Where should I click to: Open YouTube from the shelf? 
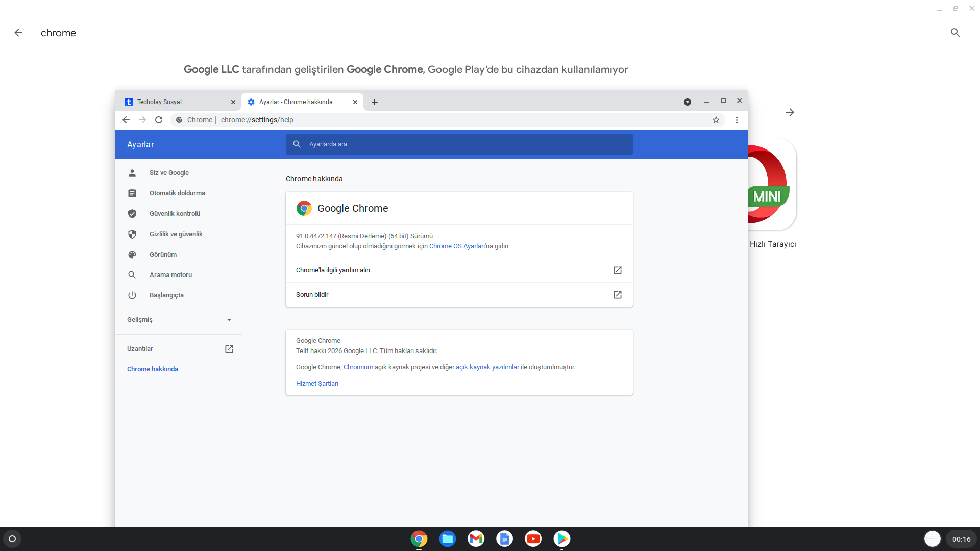pos(533,539)
